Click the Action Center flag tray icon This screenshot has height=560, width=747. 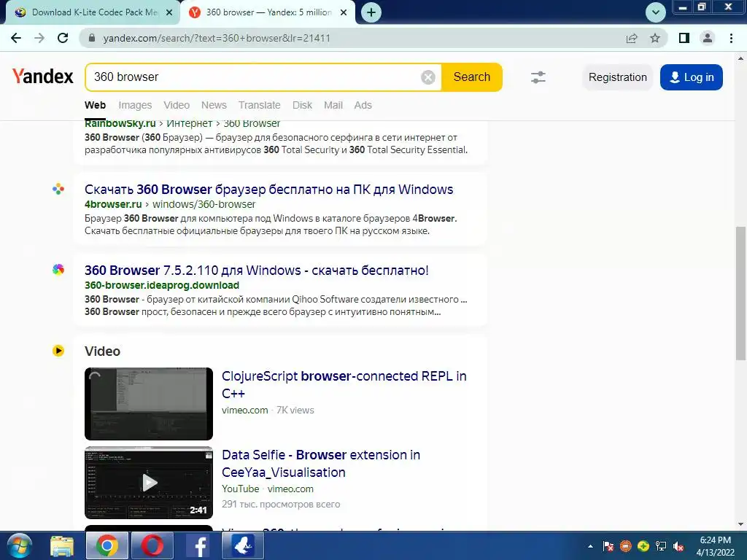[608, 546]
